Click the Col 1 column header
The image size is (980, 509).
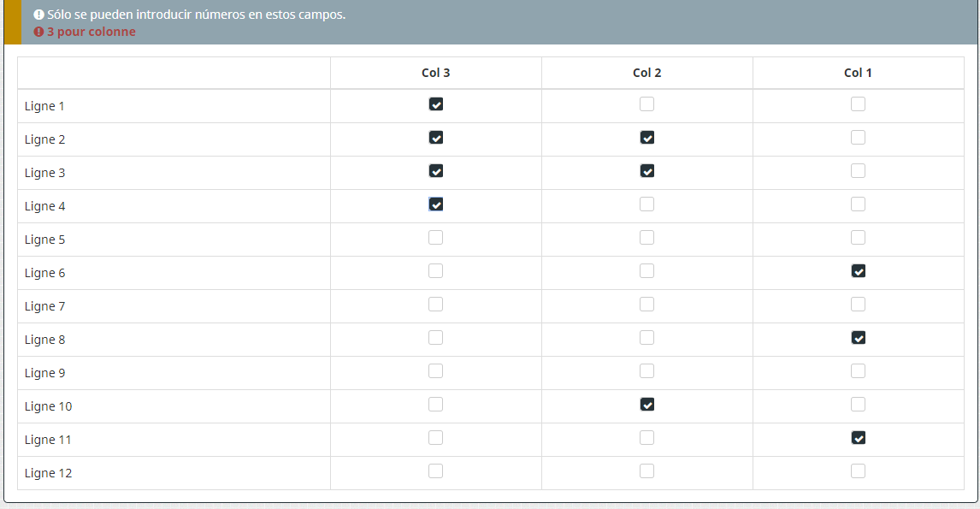pyautogui.click(x=859, y=73)
